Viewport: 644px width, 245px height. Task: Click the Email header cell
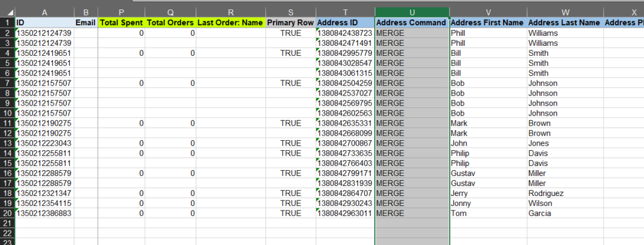86,23
